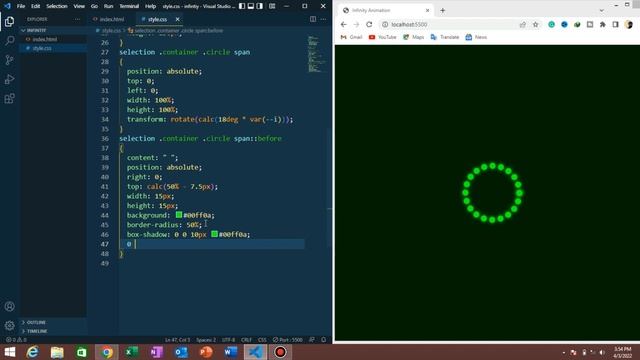Open Customize Layout icon in title bar

[272, 6]
